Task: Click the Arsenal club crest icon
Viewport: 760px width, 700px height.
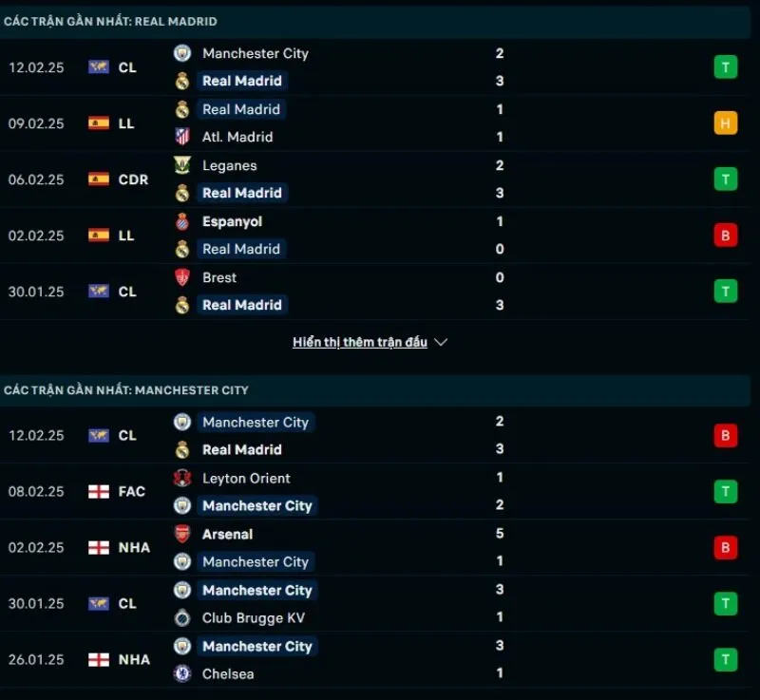Action: (182, 534)
